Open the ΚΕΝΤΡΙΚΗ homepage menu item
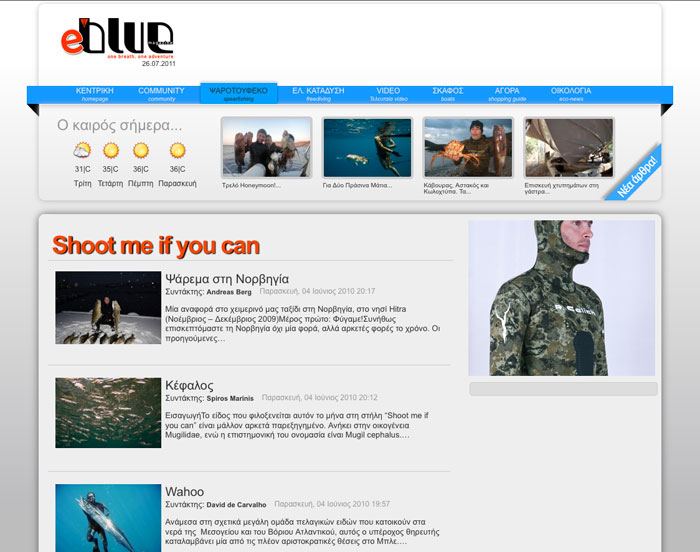 [94, 94]
